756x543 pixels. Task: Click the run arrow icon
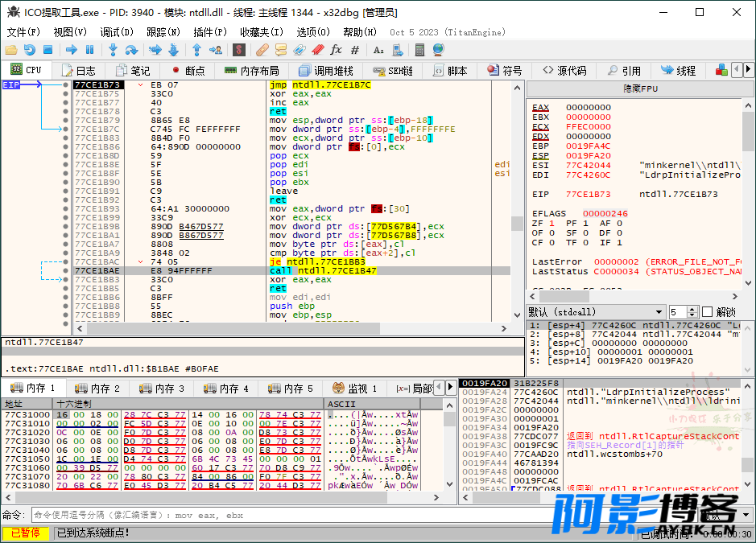click(72, 50)
